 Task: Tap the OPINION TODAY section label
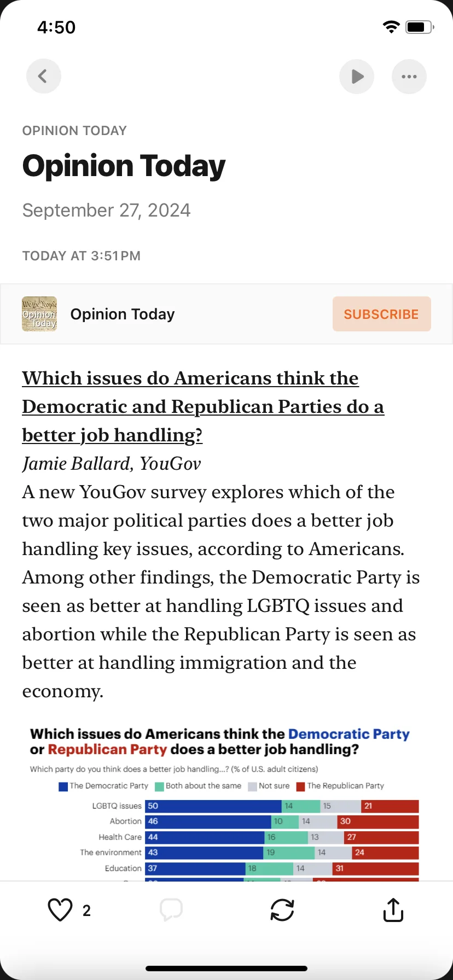[x=74, y=131]
